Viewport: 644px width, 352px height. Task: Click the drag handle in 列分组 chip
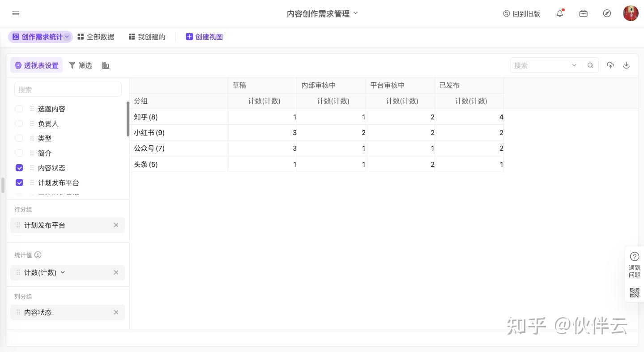[x=18, y=312]
